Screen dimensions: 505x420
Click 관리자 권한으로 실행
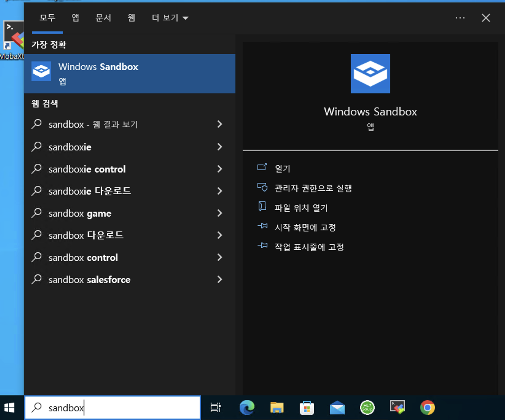point(313,188)
